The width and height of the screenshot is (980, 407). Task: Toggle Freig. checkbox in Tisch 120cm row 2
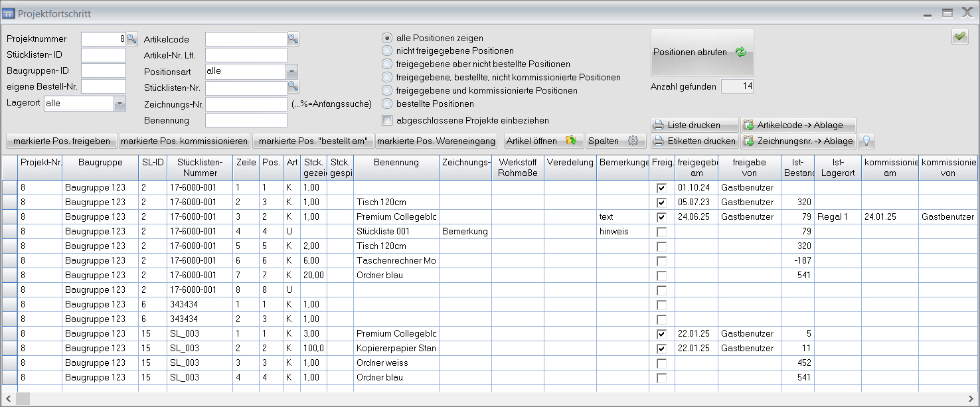point(661,203)
